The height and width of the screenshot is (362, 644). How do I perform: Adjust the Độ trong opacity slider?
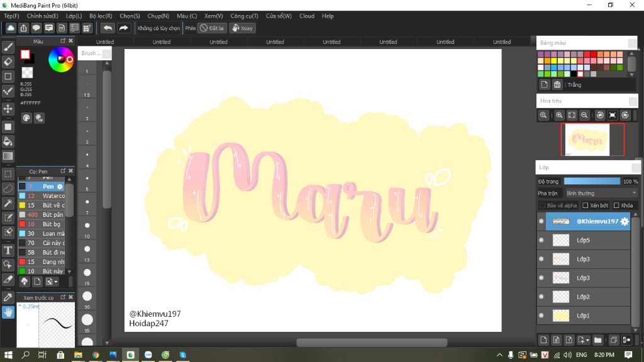click(592, 181)
